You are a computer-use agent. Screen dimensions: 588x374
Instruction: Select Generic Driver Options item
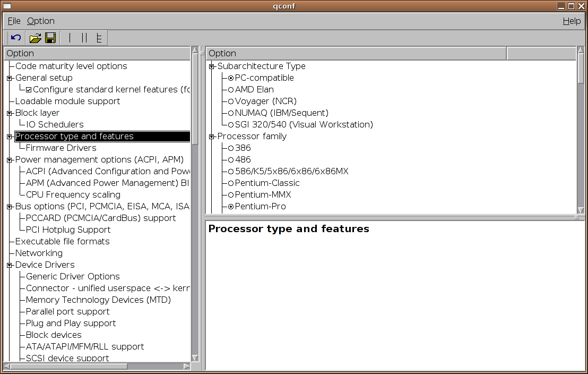click(x=73, y=276)
